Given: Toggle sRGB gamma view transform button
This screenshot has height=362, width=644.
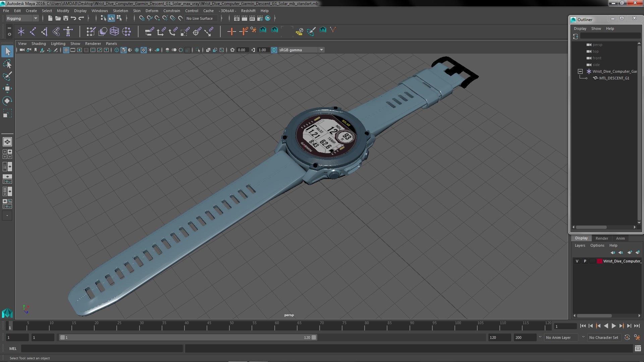Looking at the screenshot, I should click(274, 50).
